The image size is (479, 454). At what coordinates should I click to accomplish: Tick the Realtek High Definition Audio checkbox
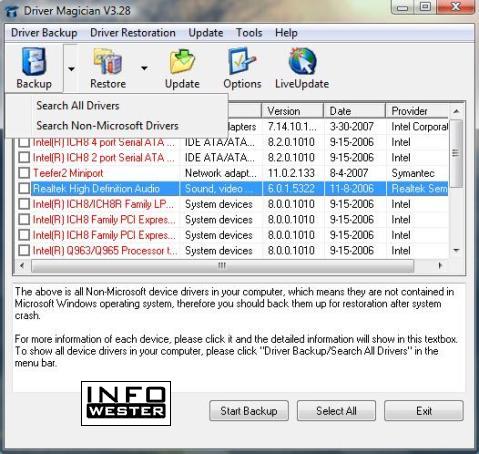click(x=24, y=189)
